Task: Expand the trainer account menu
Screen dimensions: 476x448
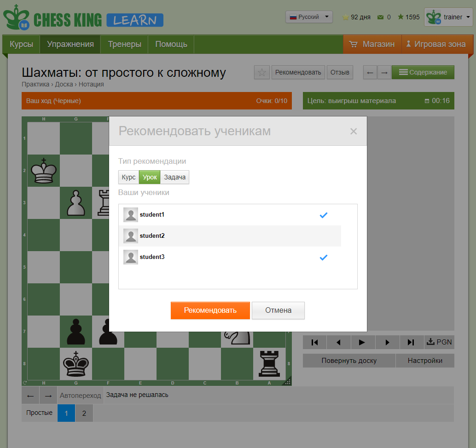Action: tap(448, 17)
